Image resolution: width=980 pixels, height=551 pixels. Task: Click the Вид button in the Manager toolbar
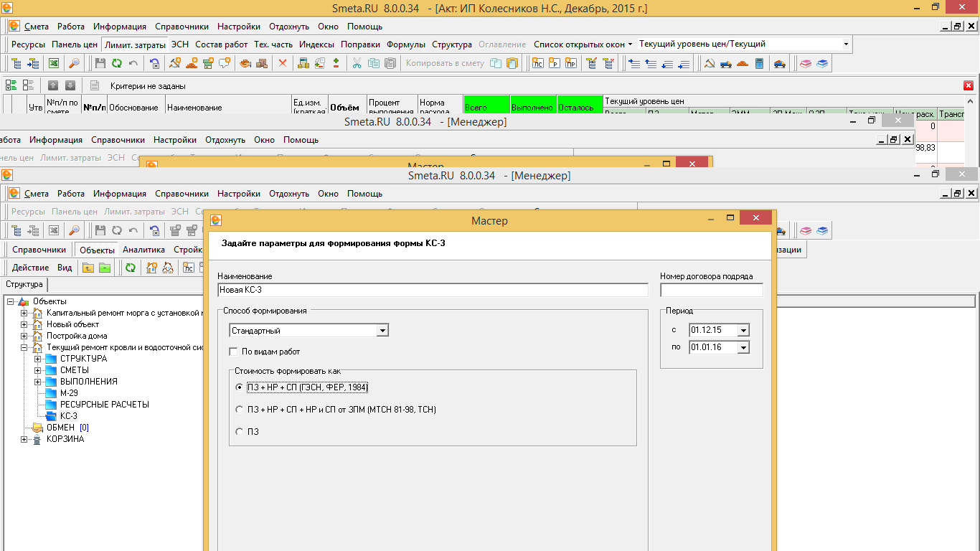point(65,268)
